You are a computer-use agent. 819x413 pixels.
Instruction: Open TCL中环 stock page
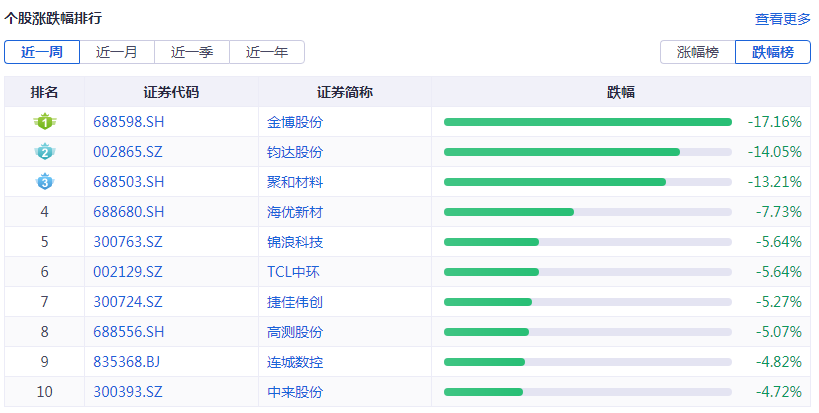[x=293, y=272]
